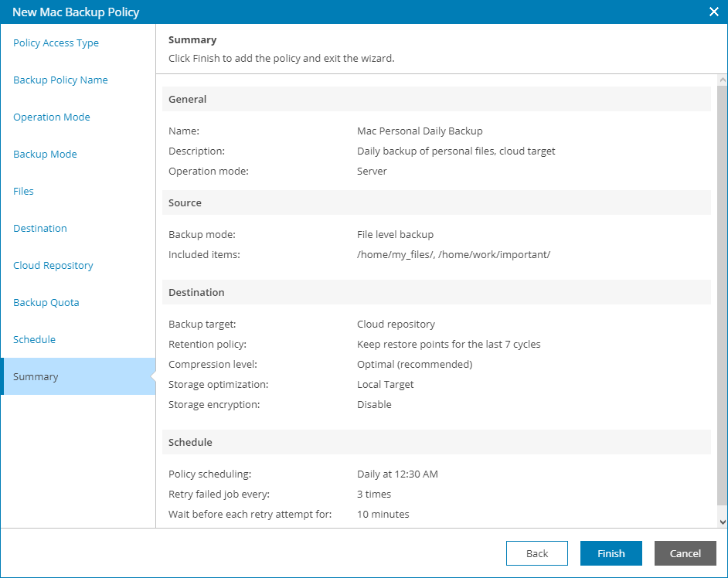Click the scrollbar up arrow
This screenshot has width=728, height=578.
point(723,80)
